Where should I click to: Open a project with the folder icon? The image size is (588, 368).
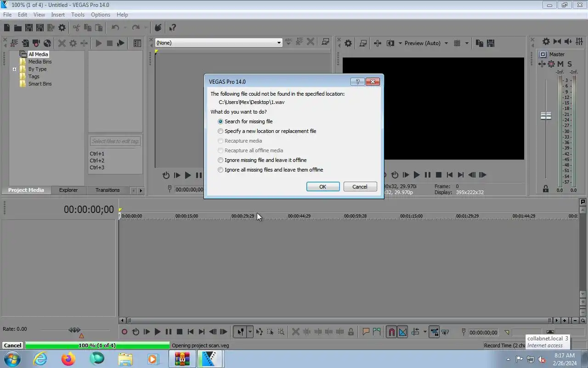click(x=17, y=28)
